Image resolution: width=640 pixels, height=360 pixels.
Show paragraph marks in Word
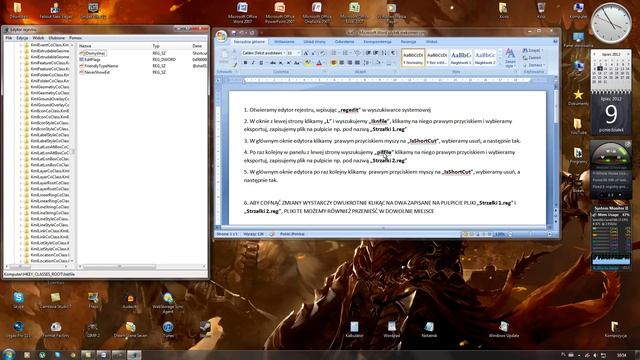393,53
